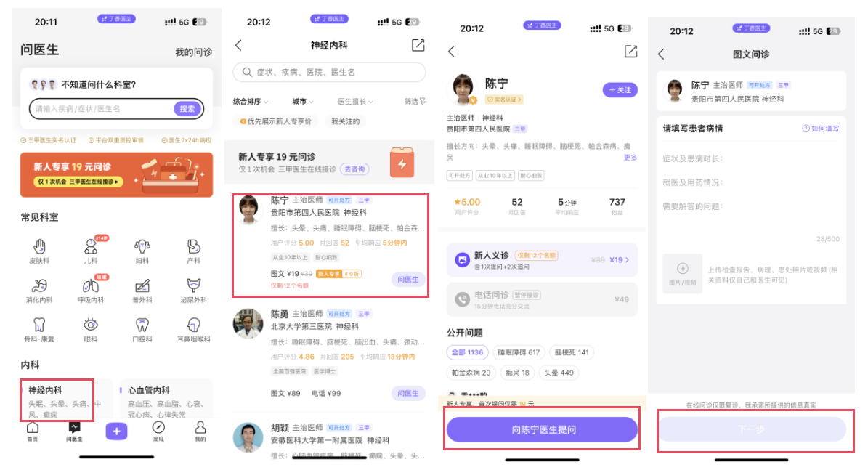The width and height of the screenshot is (868, 470).
Task: Open the 发现 bottom tab
Action: (x=158, y=431)
